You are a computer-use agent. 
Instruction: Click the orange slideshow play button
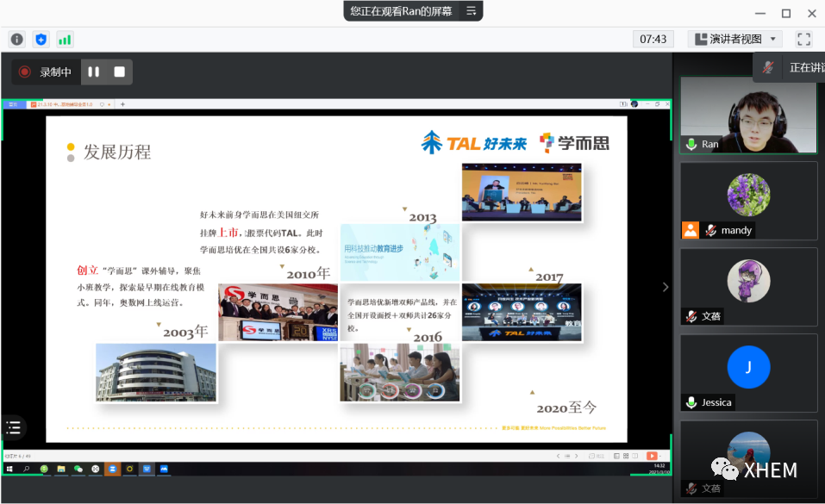[652, 455]
